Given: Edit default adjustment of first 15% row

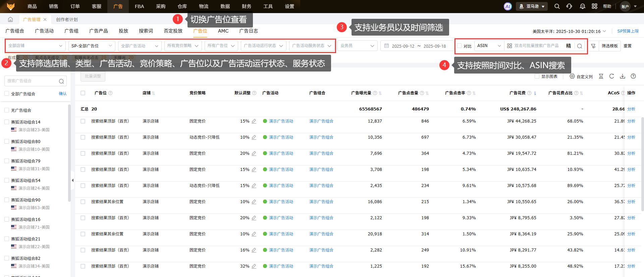Looking at the screenshot, I should click(254, 121).
